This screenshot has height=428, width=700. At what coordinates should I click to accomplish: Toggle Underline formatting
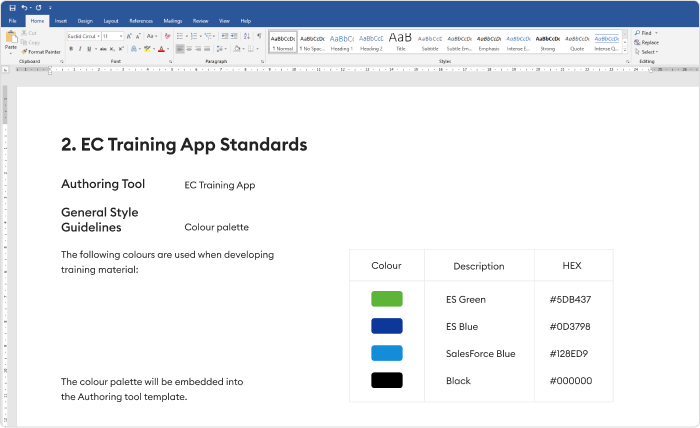pyautogui.click(x=89, y=49)
